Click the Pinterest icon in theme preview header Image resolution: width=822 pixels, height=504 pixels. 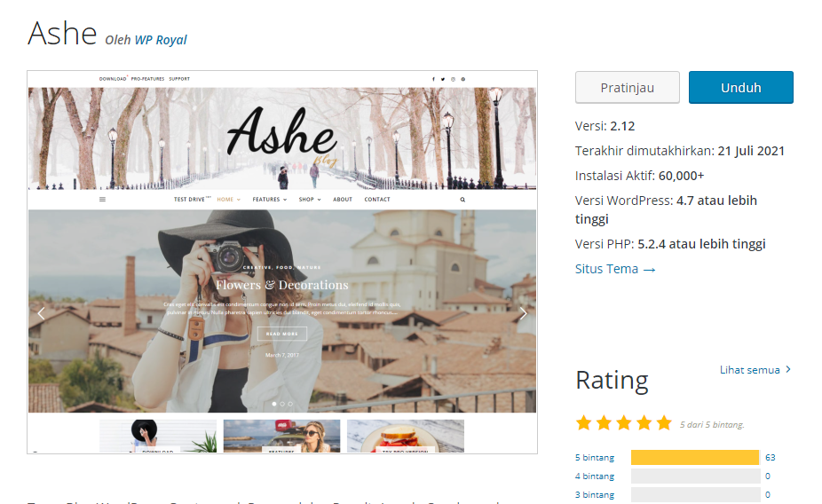click(462, 79)
